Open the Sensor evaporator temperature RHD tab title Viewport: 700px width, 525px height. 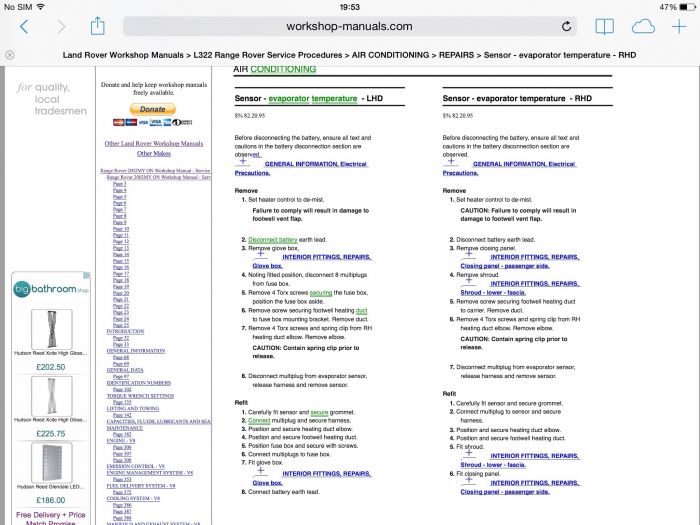349,55
